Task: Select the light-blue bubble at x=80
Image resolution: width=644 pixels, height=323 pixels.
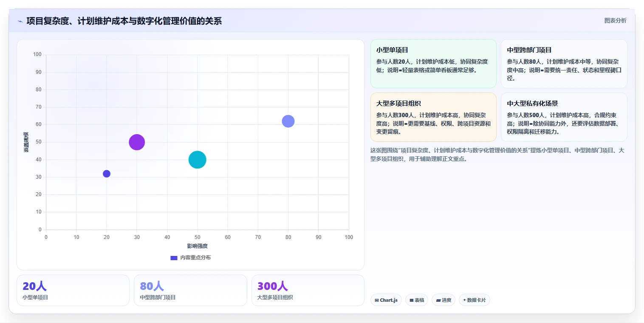Action: pyautogui.click(x=288, y=121)
